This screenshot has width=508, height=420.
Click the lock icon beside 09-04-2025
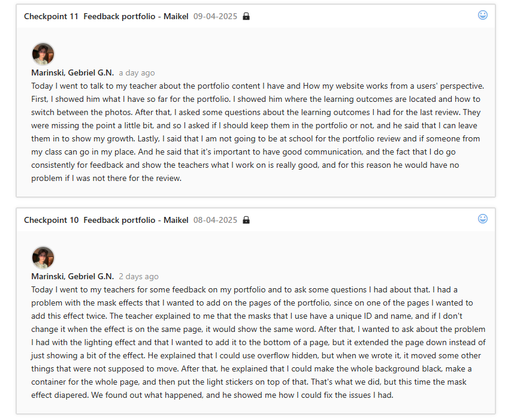246,16
